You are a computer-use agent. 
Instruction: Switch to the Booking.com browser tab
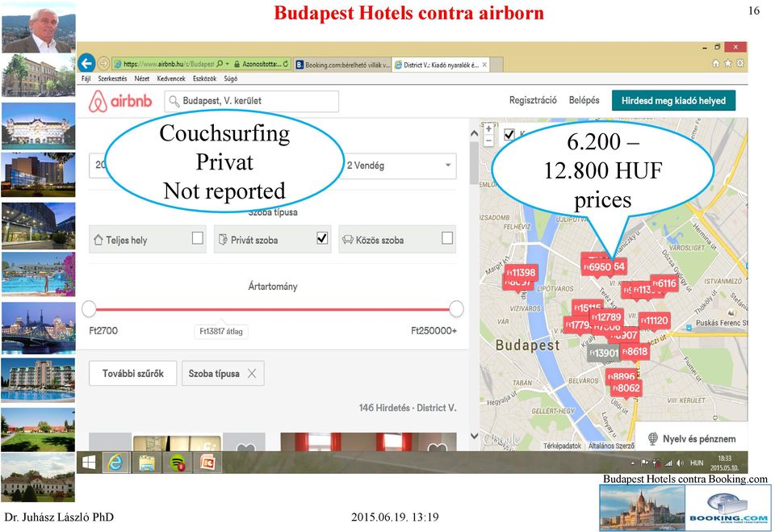click(x=342, y=65)
